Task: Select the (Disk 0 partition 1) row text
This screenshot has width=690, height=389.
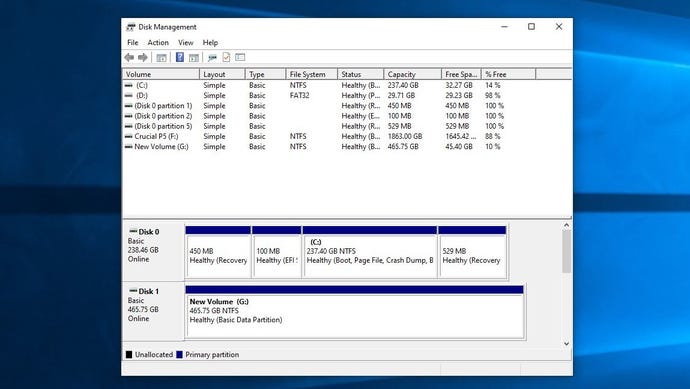Action: tap(163, 106)
